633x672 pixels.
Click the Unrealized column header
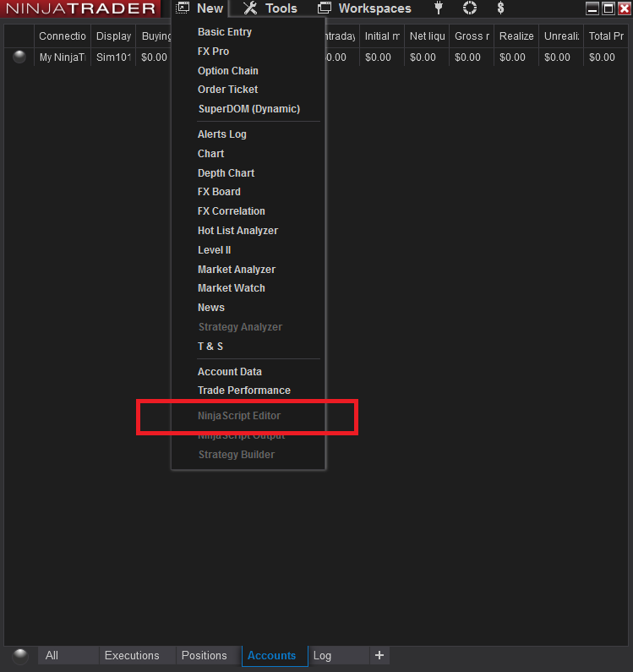coord(561,36)
